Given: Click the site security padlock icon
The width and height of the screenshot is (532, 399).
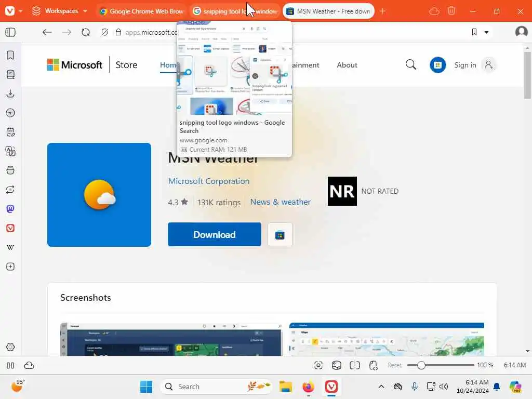Looking at the screenshot, I should click(x=118, y=32).
